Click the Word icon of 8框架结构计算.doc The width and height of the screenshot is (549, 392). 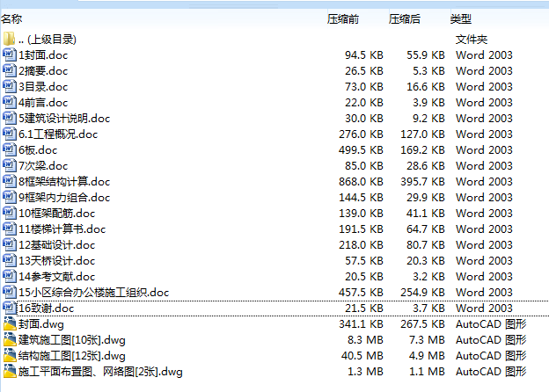pyautogui.click(x=10, y=181)
